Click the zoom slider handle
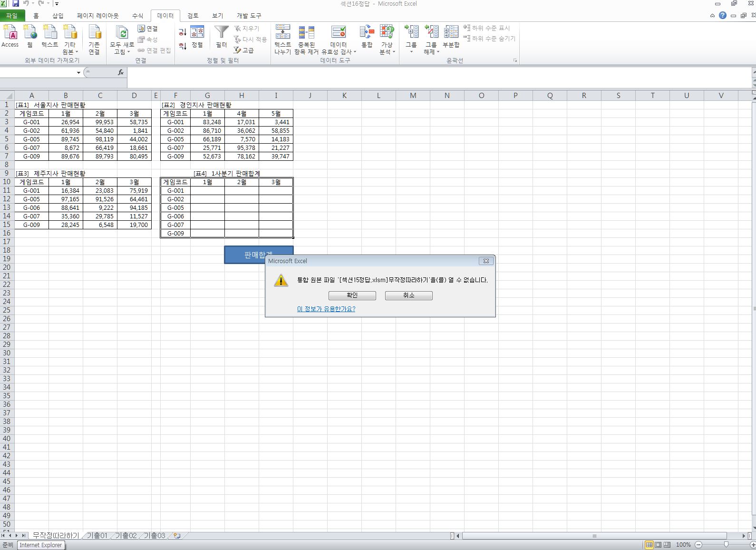756x550 pixels. (x=726, y=545)
